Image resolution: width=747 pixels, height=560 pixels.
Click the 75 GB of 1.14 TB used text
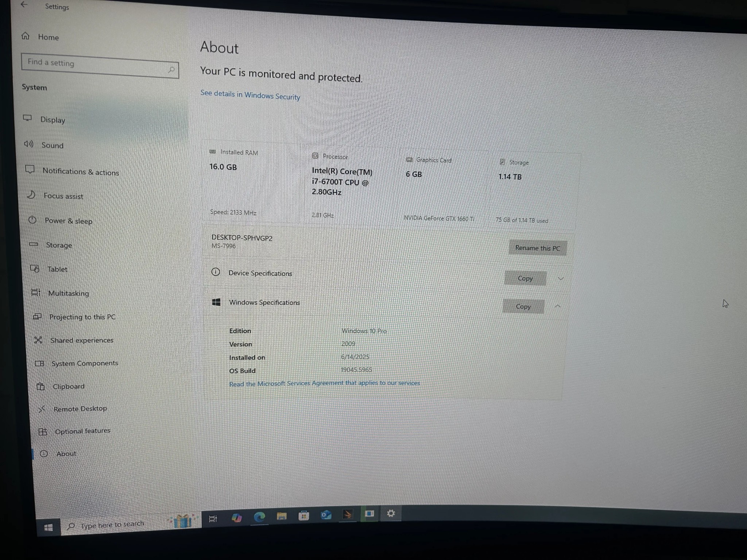pyautogui.click(x=522, y=220)
